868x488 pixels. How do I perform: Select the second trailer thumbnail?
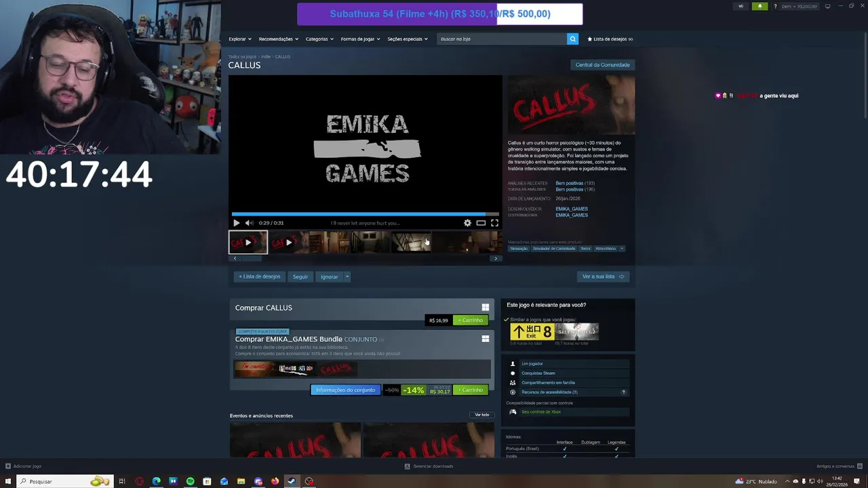(288, 242)
